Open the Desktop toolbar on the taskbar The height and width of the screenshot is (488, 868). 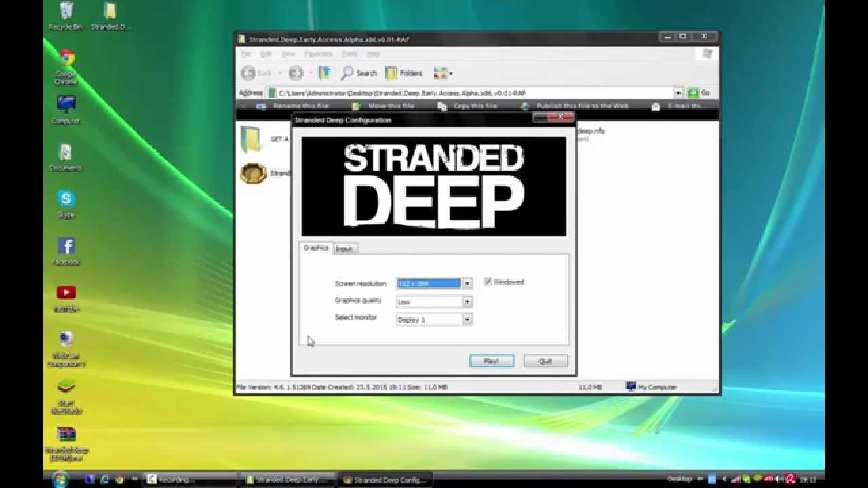tap(679, 479)
